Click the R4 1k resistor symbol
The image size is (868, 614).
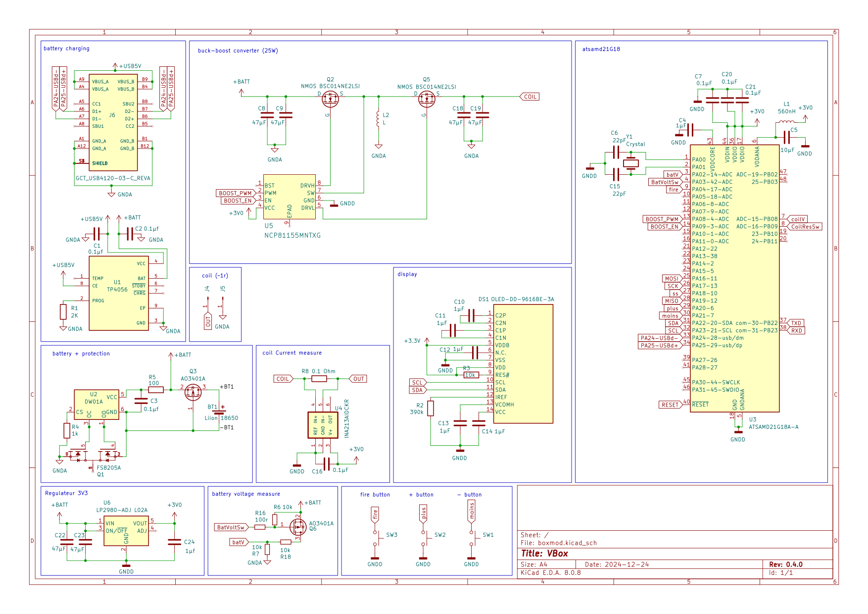(67, 431)
